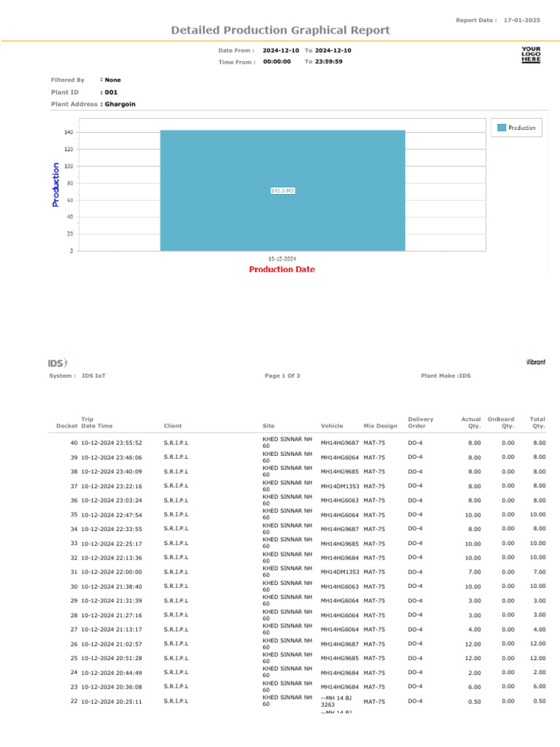Click KHED SINNAR NH 60 site in docket 40 row
Screen dimensions: 560x747
point(287,443)
